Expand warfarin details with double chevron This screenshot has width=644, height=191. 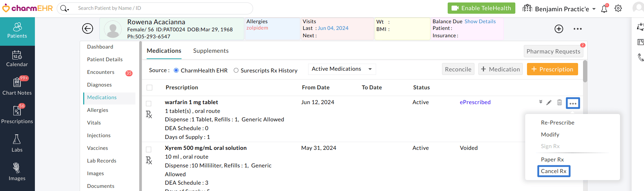541,102
